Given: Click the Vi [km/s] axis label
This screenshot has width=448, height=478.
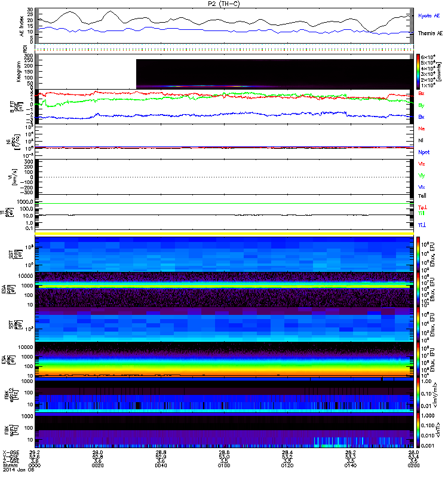Looking at the screenshot, I should point(13,177).
